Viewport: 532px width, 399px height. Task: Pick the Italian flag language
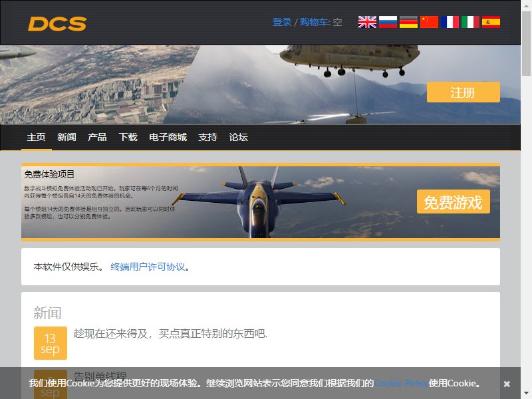[x=471, y=22]
